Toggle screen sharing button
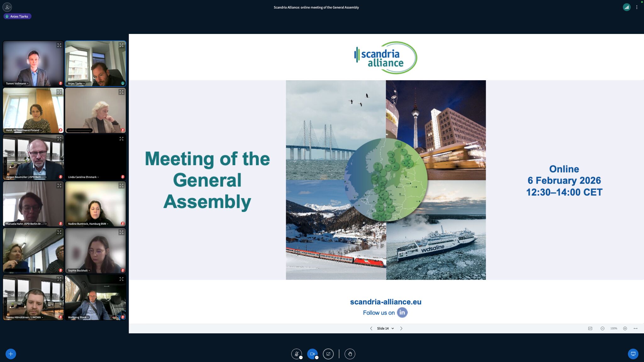The width and height of the screenshot is (644, 362). pos(328,354)
